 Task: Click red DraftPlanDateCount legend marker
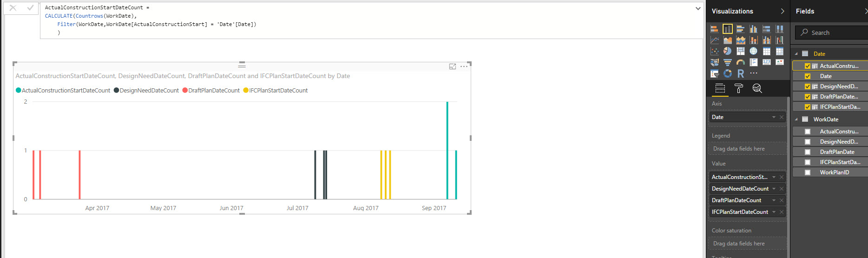pyautogui.click(x=185, y=90)
